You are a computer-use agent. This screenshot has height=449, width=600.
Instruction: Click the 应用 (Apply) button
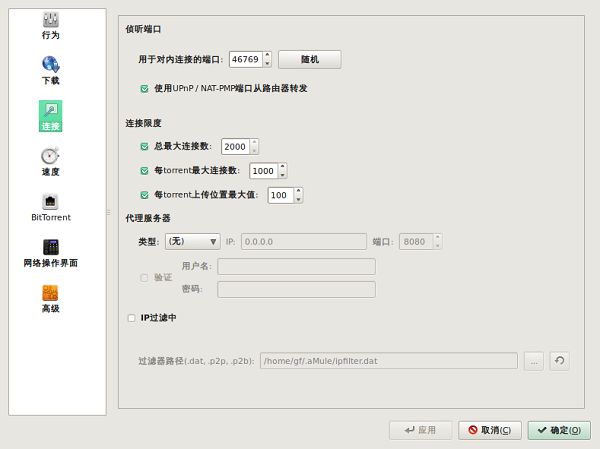coord(421,430)
